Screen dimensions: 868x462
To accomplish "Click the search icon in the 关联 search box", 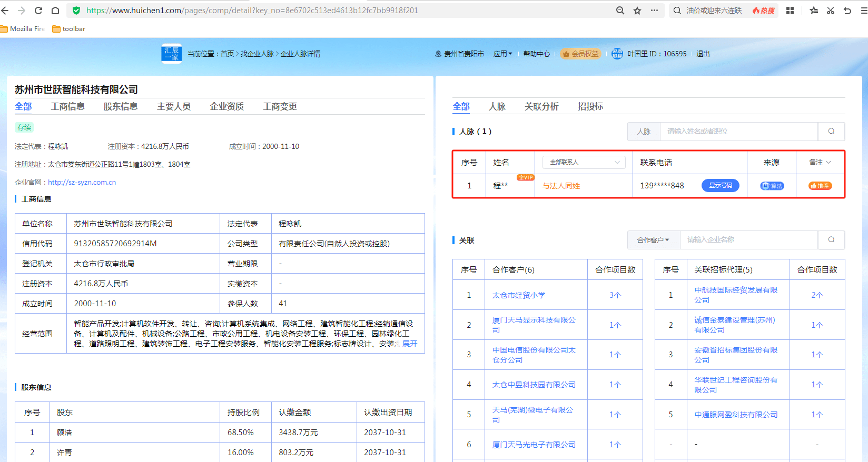I will click(x=831, y=240).
